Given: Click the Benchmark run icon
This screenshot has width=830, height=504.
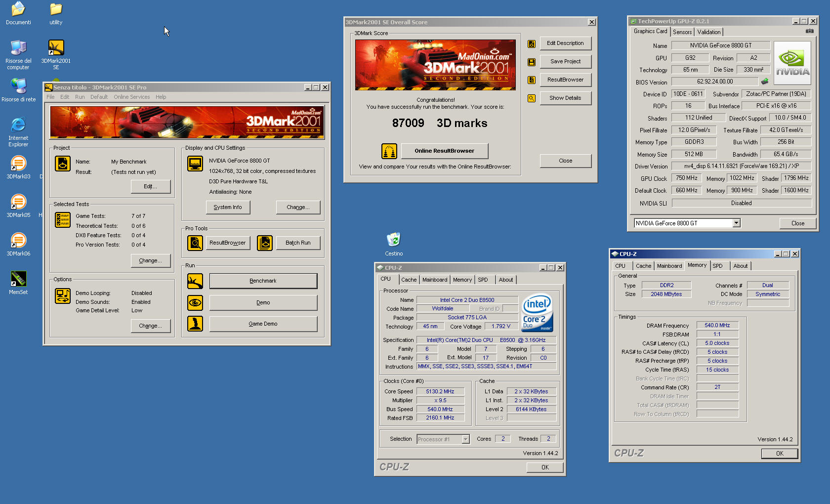Looking at the screenshot, I should 195,281.
